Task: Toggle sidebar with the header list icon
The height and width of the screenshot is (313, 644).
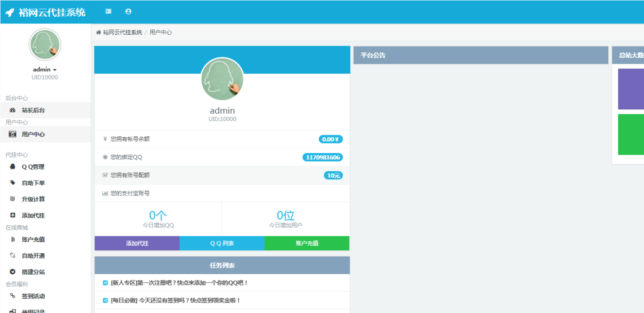Action: point(108,12)
